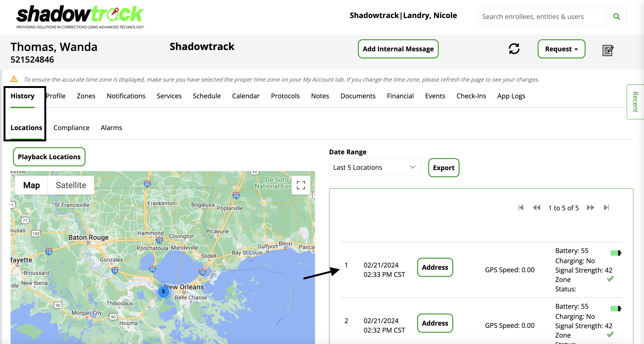Click the enrollee search input field
The height and width of the screenshot is (344, 644).
(542, 17)
